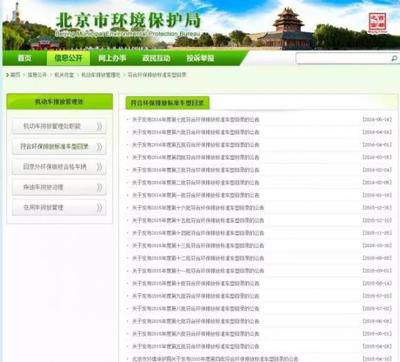Click the magnifier search icon
400x362 pixels.
pyautogui.click(x=394, y=58)
